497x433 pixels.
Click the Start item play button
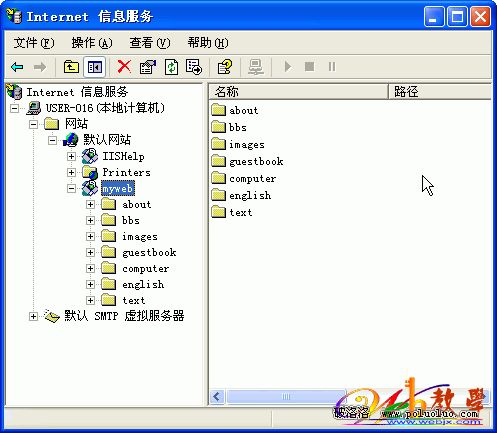(288, 67)
